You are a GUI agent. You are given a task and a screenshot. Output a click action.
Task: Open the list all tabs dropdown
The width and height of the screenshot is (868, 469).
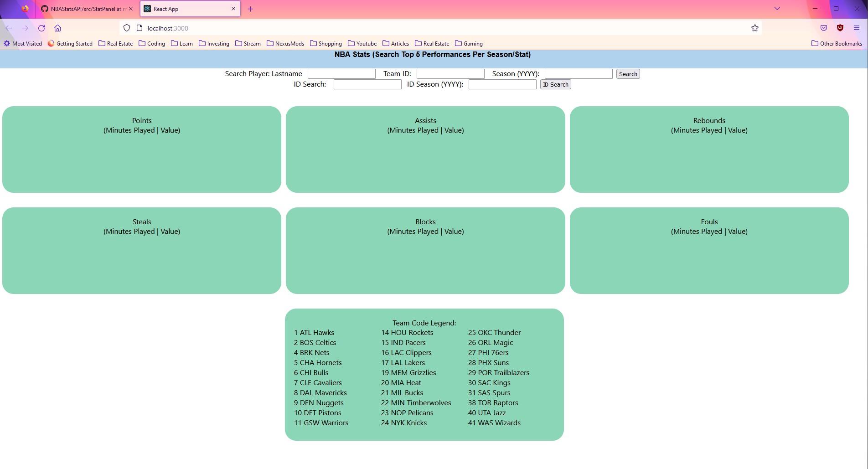click(777, 9)
